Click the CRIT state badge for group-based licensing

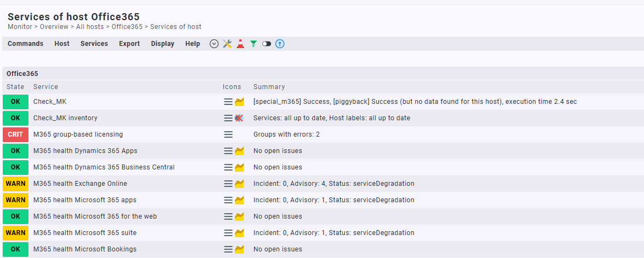(x=15, y=134)
